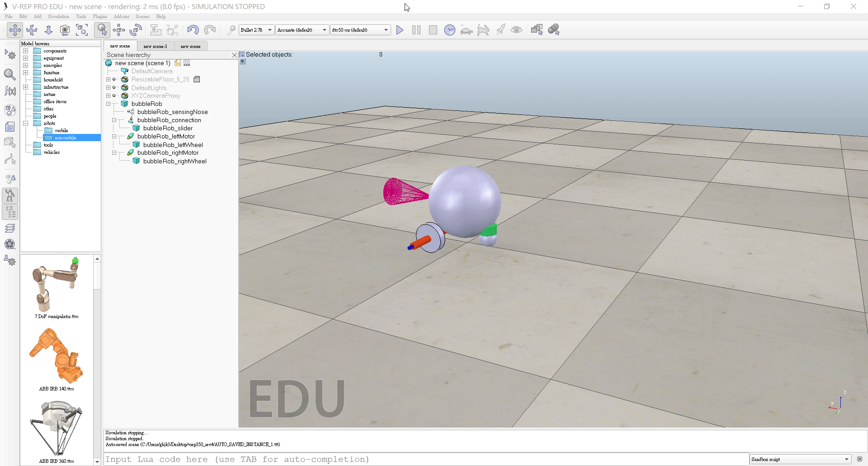Select the vehicles folder
868x466 pixels.
52,152
